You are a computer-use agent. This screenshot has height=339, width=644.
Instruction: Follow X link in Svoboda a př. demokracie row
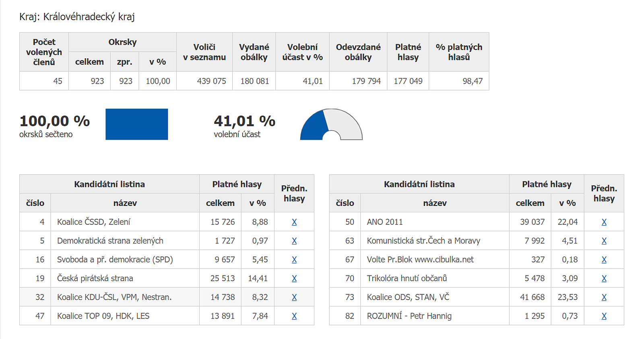click(294, 260)
